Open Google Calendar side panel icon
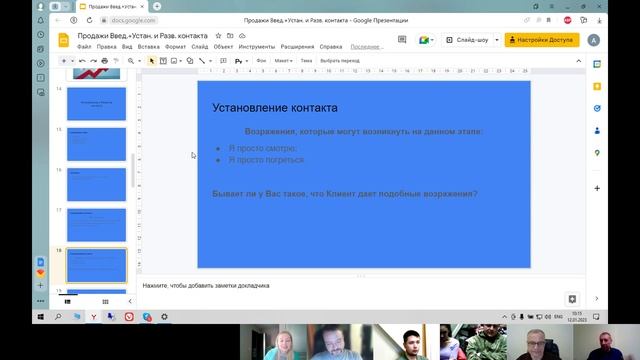640x360 pixels. (597, 64)
